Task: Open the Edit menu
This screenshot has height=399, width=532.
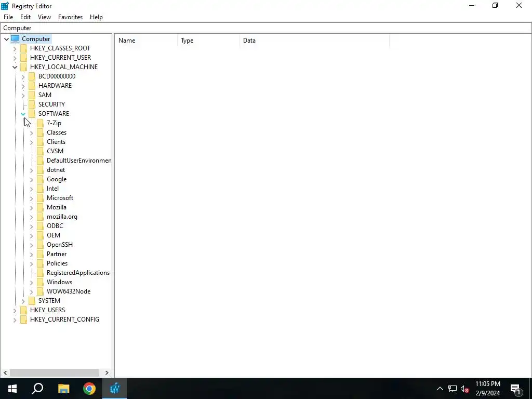Action: [x=25, y=17]
